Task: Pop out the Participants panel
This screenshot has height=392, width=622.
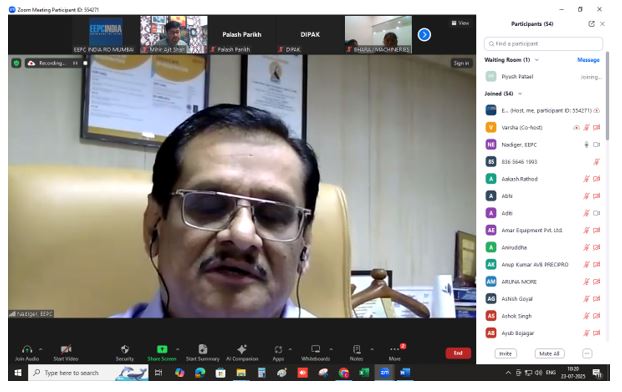Action: 591,24
